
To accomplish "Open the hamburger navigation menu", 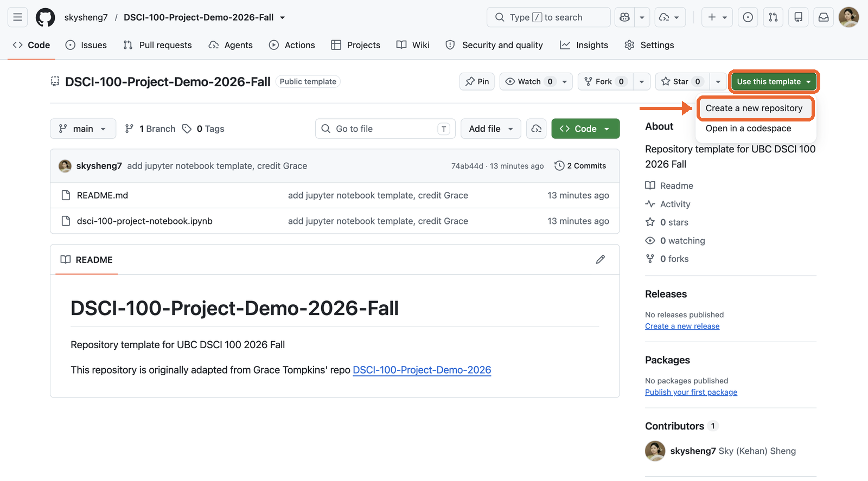I will (17, 17).
